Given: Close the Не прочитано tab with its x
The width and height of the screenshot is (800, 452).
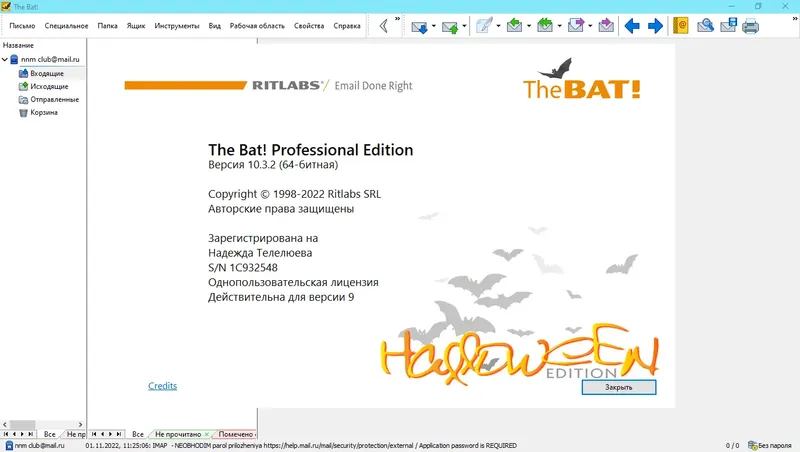Looking at the screenshot, I should click(x=207, y=434).
